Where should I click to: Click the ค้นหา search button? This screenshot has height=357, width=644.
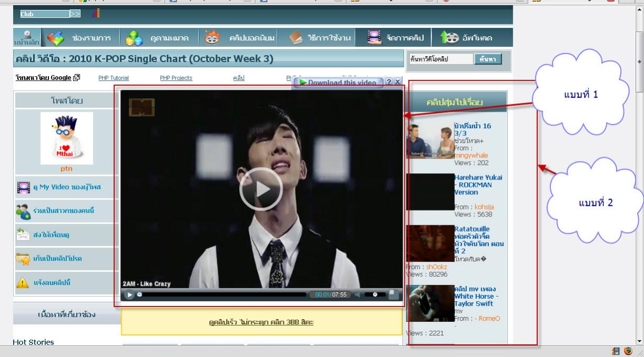[x=488, y=59]
